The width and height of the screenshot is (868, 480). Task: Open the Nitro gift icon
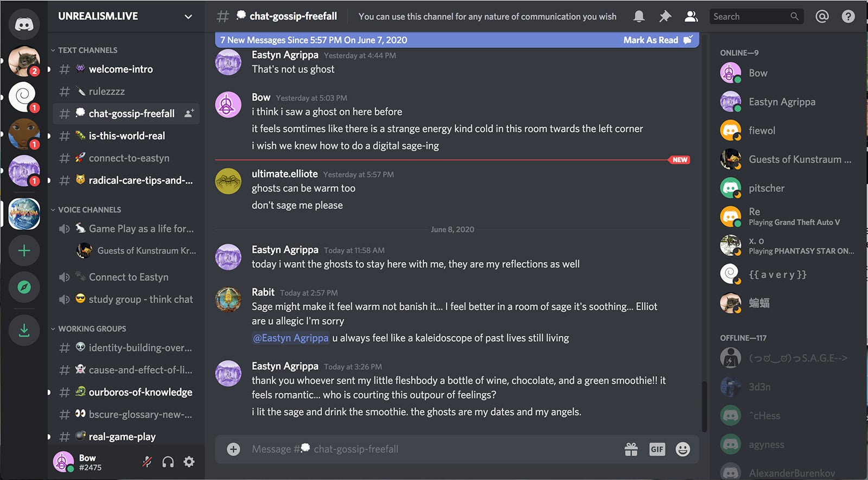(631, 449)
